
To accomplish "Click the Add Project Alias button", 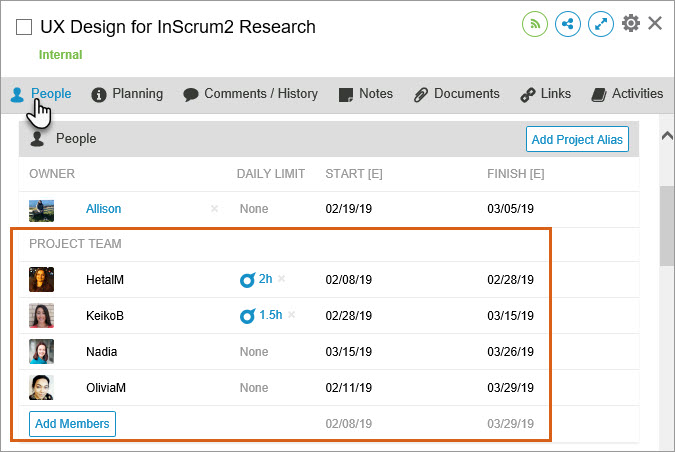I will click(x=577, y=140).
